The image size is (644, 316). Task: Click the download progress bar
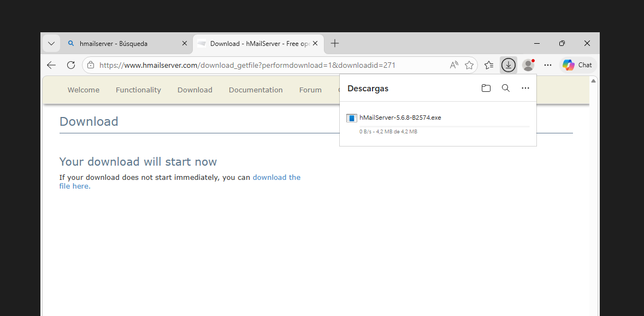(445, 126)
